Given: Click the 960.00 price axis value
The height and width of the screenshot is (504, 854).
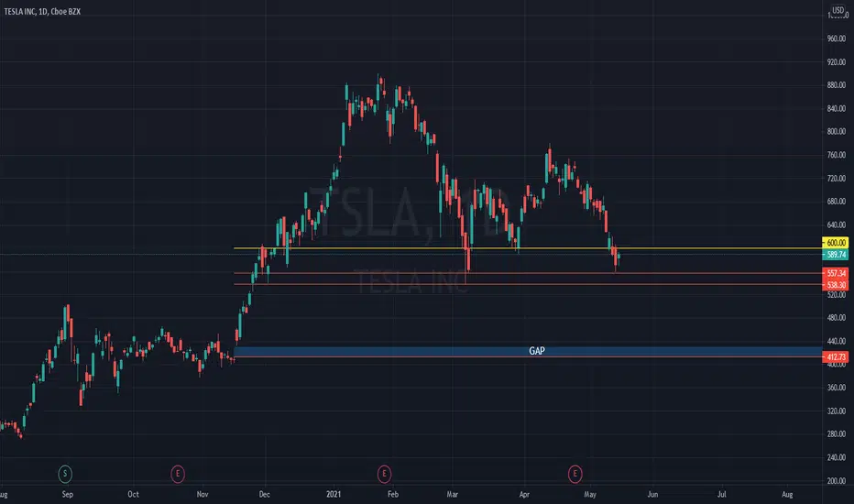Looking at the screenshot, I should [x=836, y=38].
